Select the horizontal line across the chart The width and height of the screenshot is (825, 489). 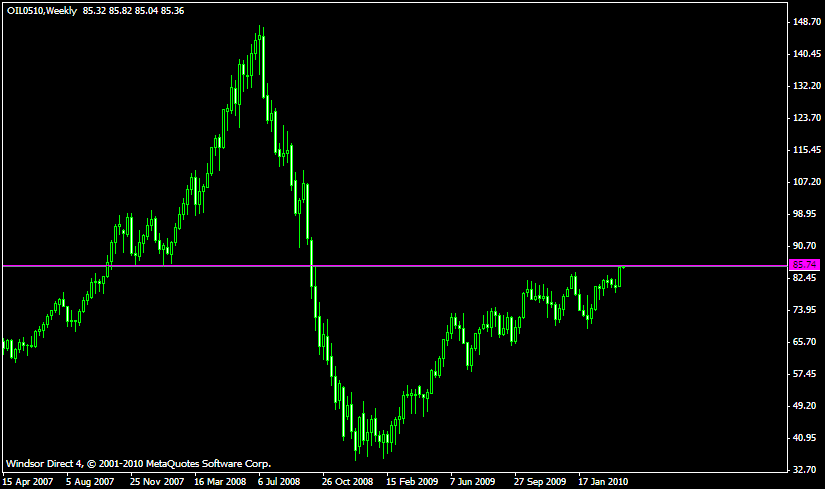(x=400, y=266)
